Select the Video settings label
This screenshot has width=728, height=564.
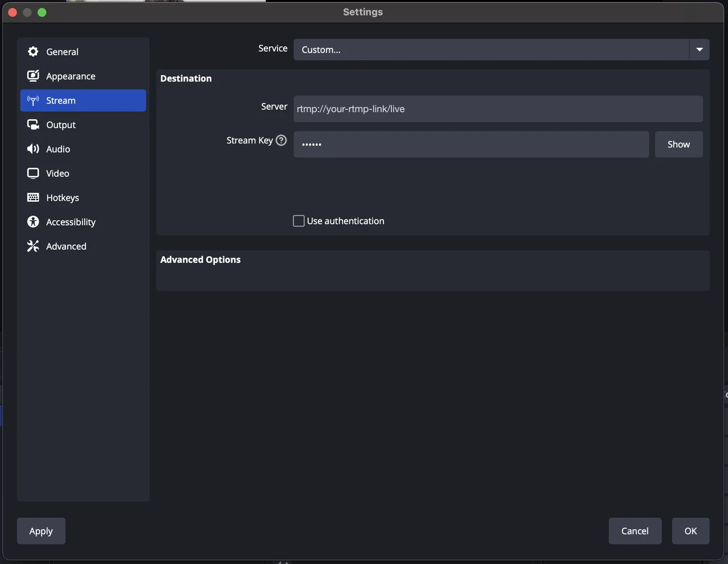57,174
